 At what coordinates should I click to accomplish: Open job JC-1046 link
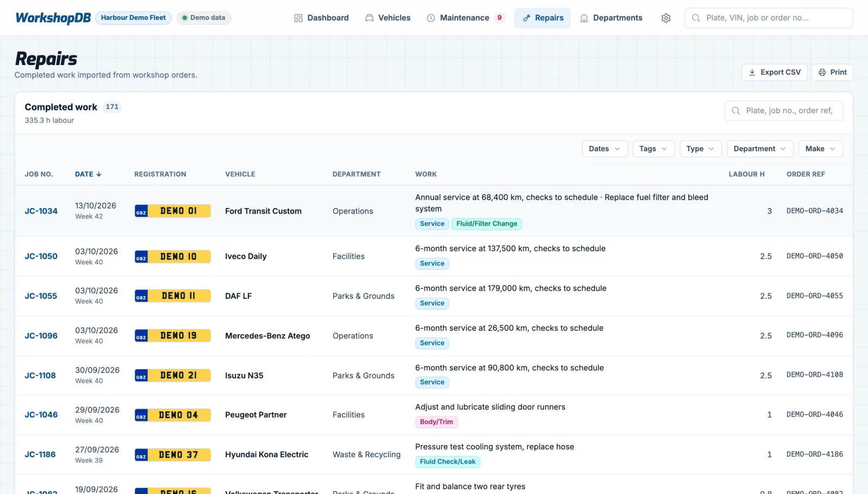tap(41, 415)
